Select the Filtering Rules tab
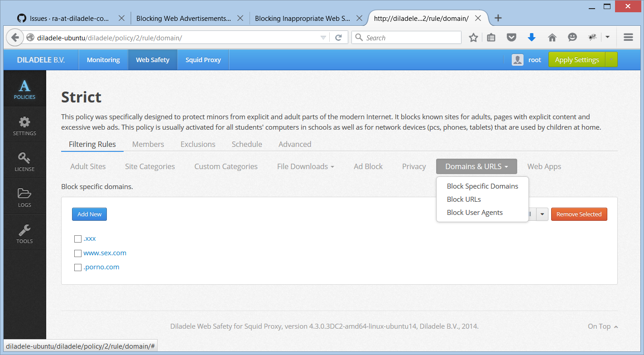644x355 pixels. 92,144
